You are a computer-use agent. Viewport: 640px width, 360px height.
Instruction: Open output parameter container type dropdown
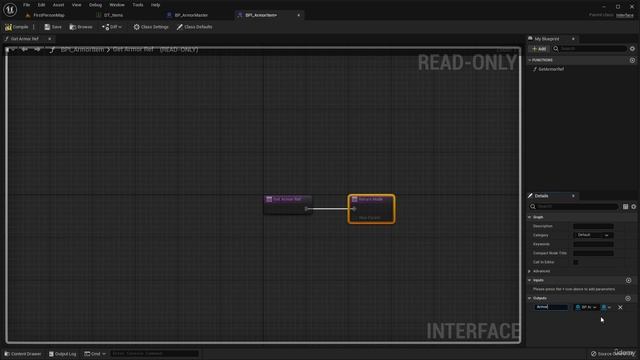tap(606, 307)
